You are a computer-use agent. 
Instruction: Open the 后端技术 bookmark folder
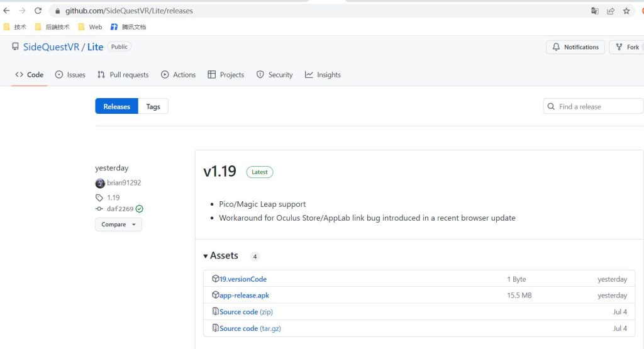point(52,26)
